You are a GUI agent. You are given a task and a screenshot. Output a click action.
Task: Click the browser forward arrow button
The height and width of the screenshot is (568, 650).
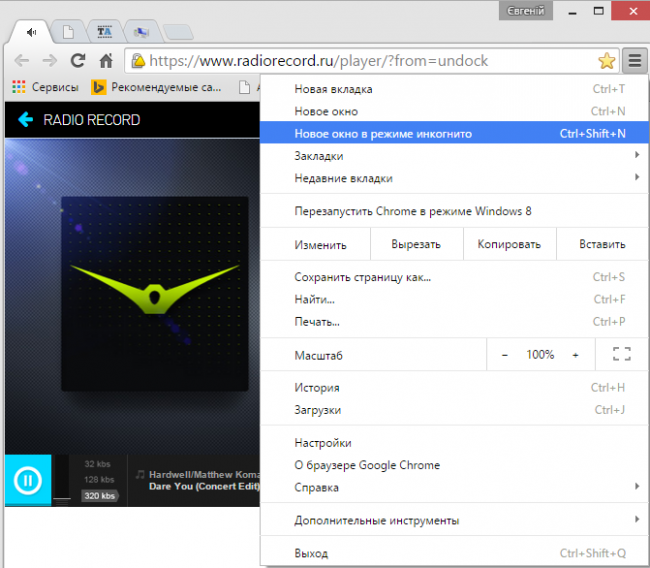50,61
